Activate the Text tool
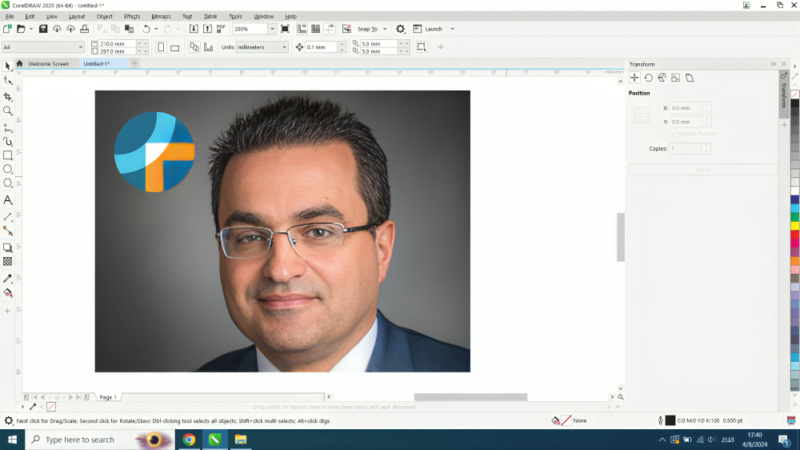 8,200
